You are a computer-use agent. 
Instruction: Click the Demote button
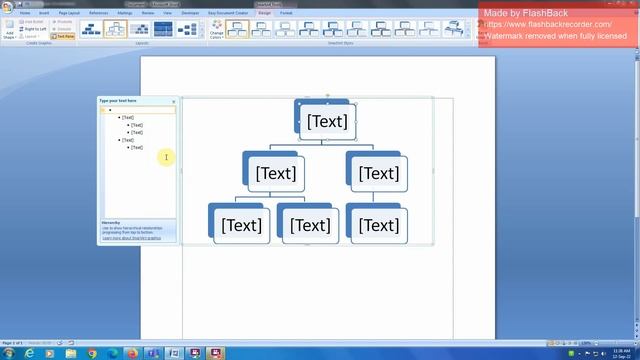tap(62, 29)
